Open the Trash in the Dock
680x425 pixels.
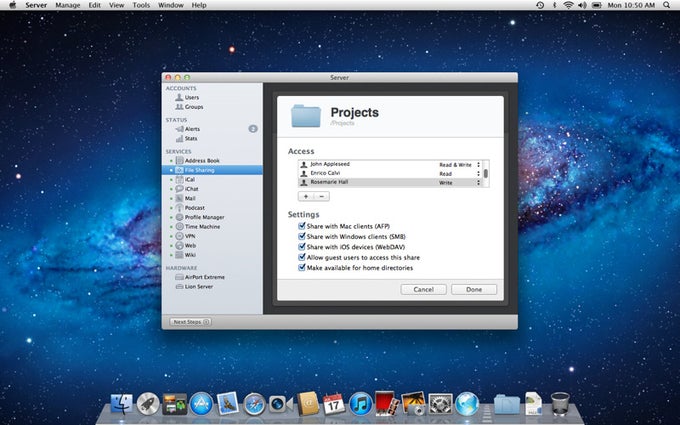560,404
